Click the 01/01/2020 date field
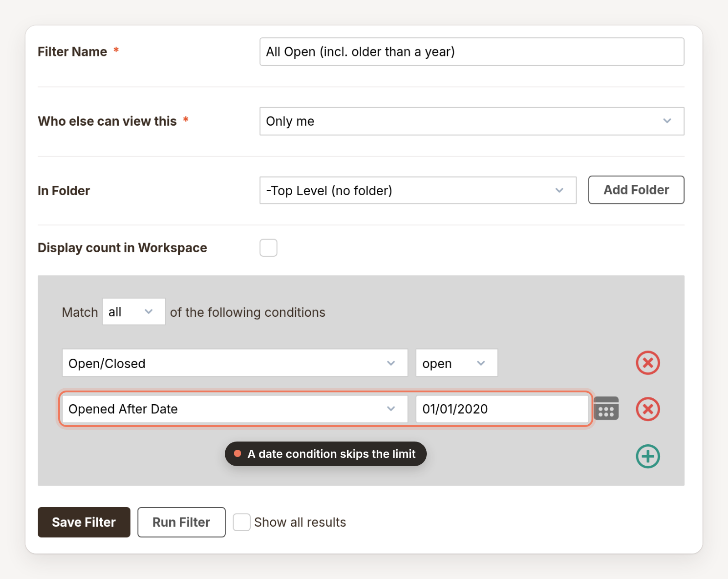The height and width of the screenshot is (579, 728). [502, 409]
